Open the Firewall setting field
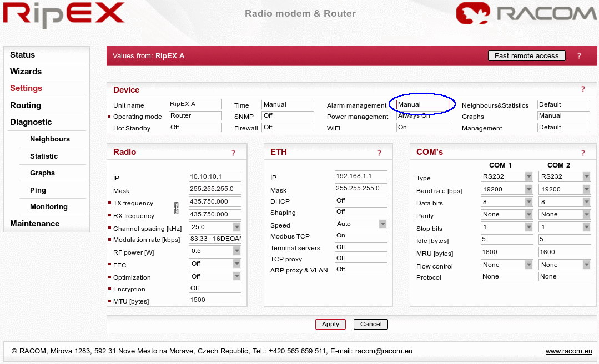 click(x=288, y=127)
